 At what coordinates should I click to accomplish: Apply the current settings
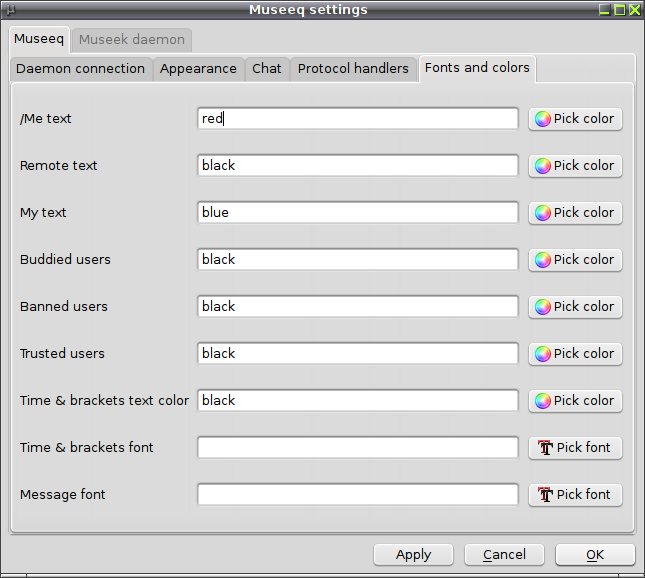(413, 555)
